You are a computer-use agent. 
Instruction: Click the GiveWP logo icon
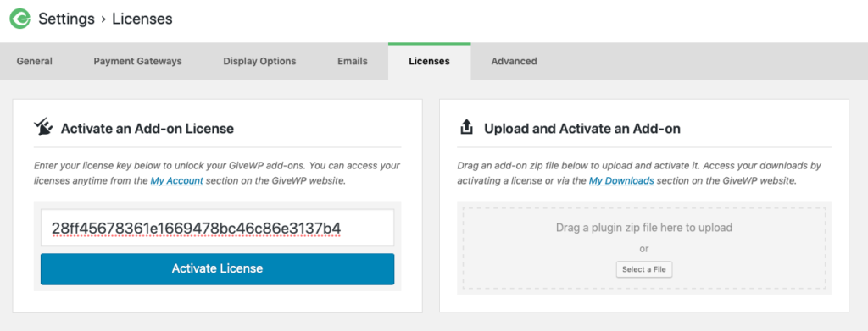click(x=20, y=19)
